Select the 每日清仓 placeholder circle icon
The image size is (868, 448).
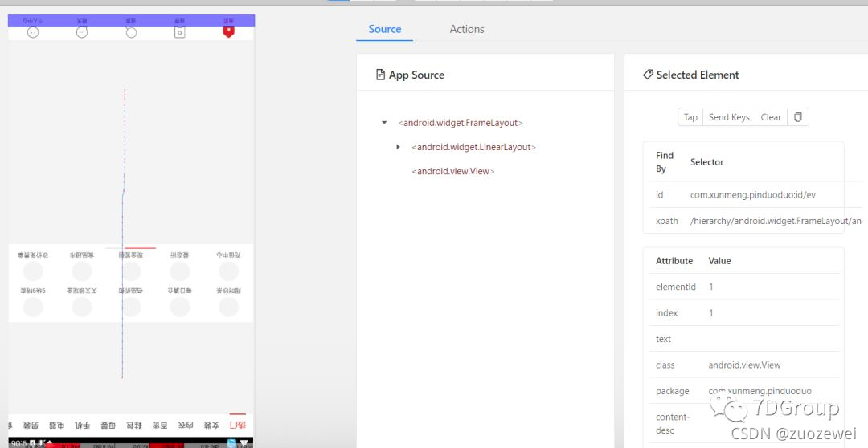click(180, 307)
